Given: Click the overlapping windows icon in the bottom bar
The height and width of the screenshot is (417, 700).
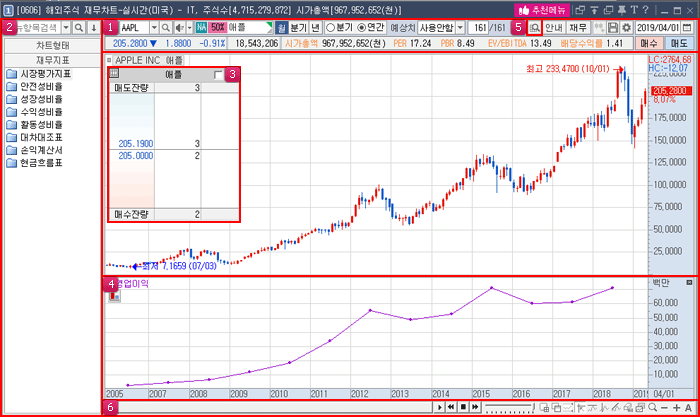Looking at the screenshot, I should tap(556, 407).
